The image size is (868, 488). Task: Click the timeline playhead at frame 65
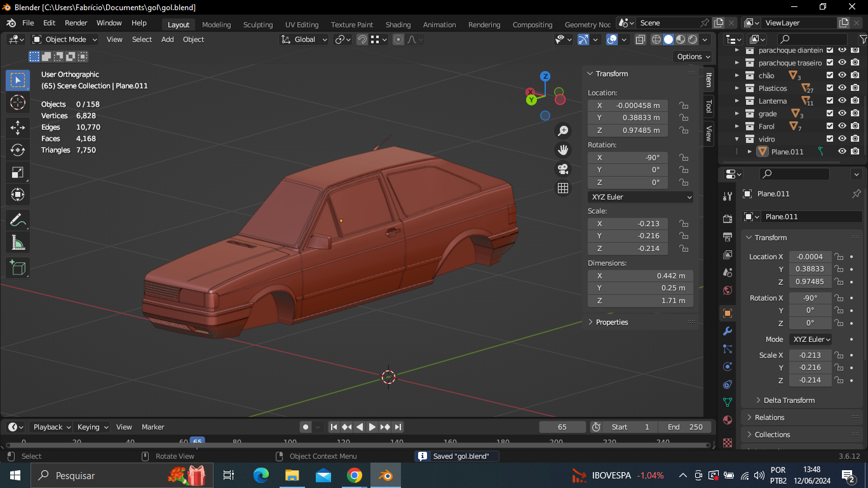[x=198, y=442]
